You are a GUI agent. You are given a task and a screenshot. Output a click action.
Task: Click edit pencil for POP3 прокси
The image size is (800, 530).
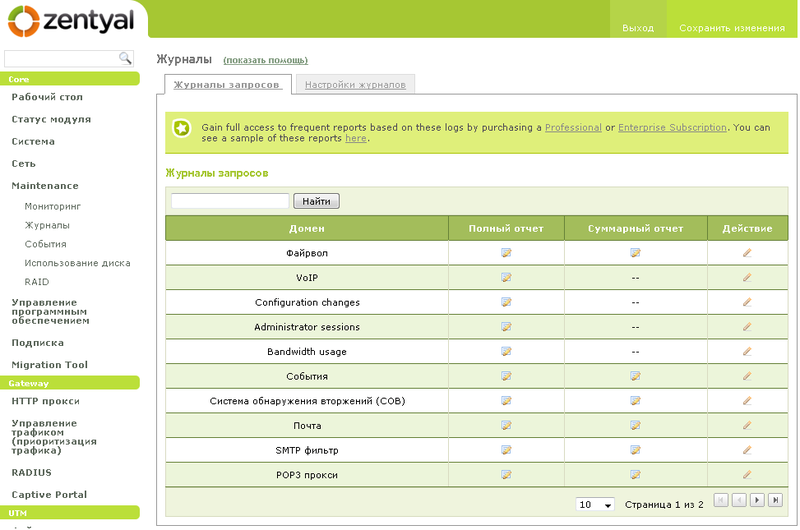(x=746, y=474)
